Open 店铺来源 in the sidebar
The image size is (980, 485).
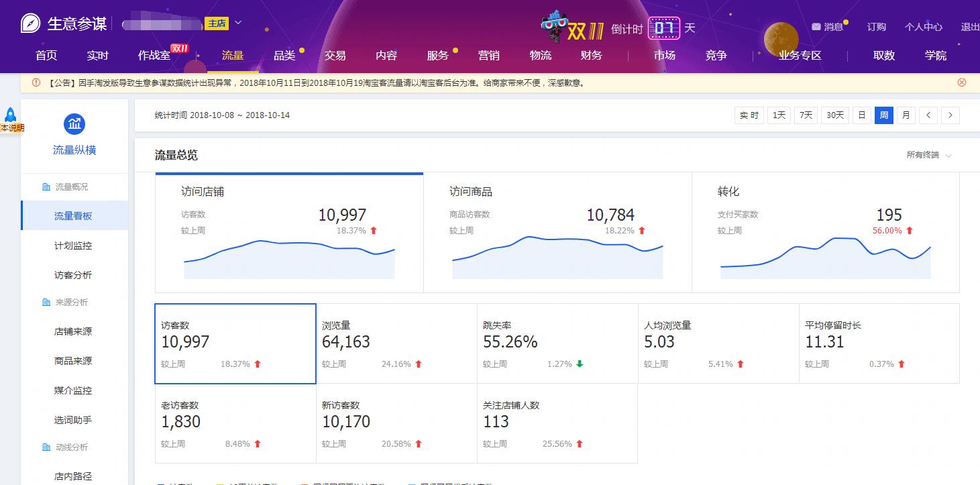point(74,331)
